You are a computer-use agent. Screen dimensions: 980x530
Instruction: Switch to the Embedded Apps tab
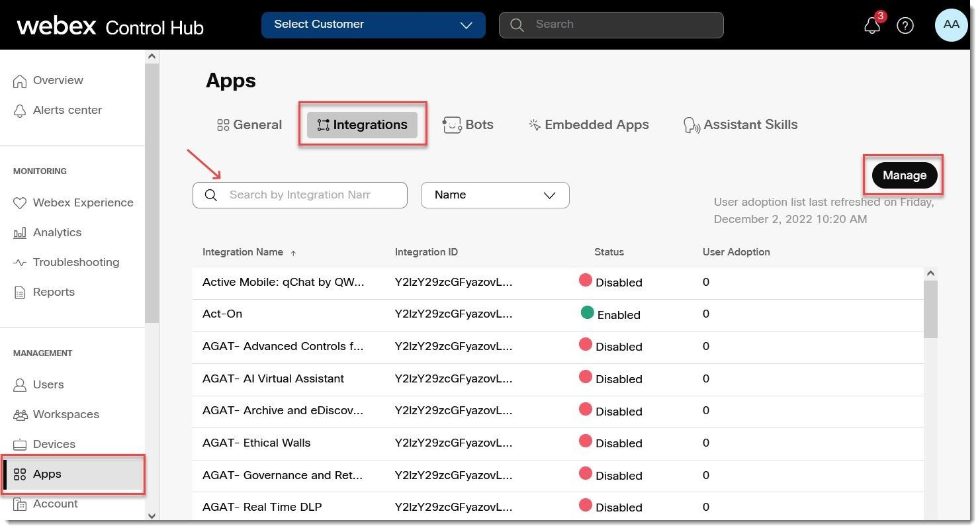tap(588, 125)
